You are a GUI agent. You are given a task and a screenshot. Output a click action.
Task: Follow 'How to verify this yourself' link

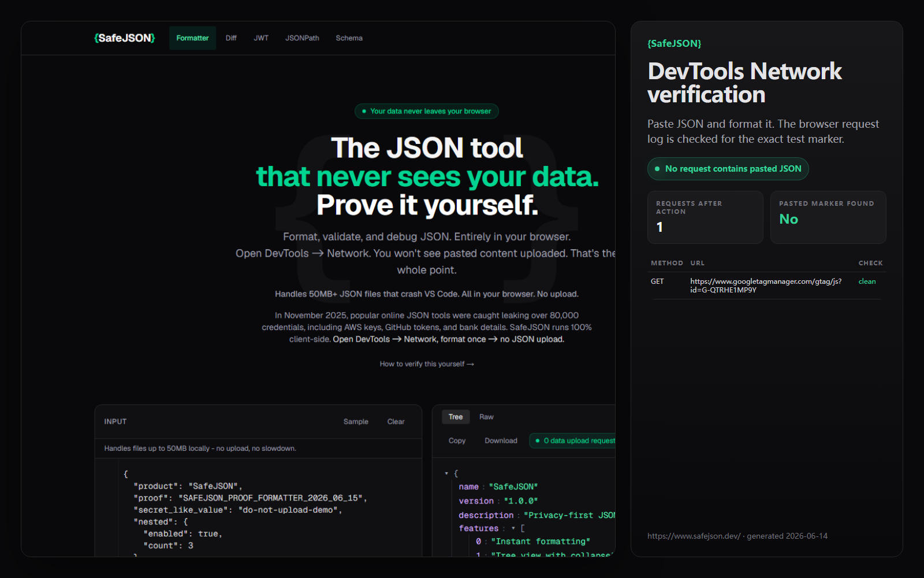pyautogui.click(x=427, y=364)
